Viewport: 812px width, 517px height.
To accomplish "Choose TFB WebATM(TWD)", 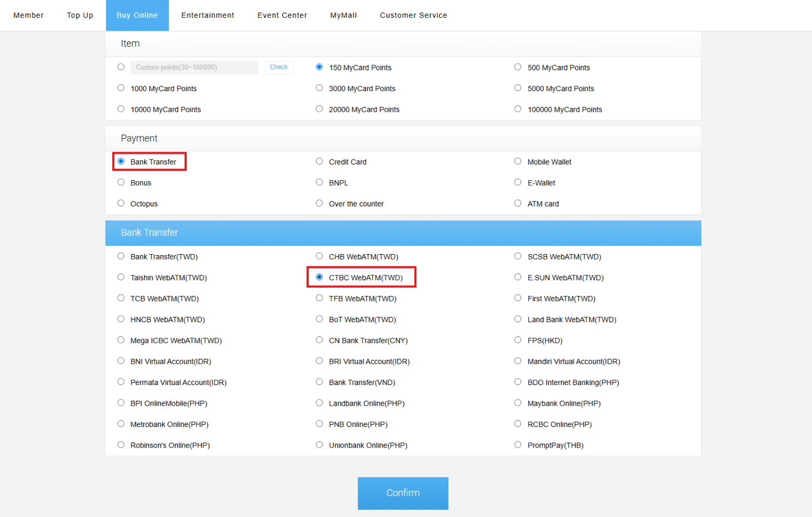I will [x=319, y=298].
